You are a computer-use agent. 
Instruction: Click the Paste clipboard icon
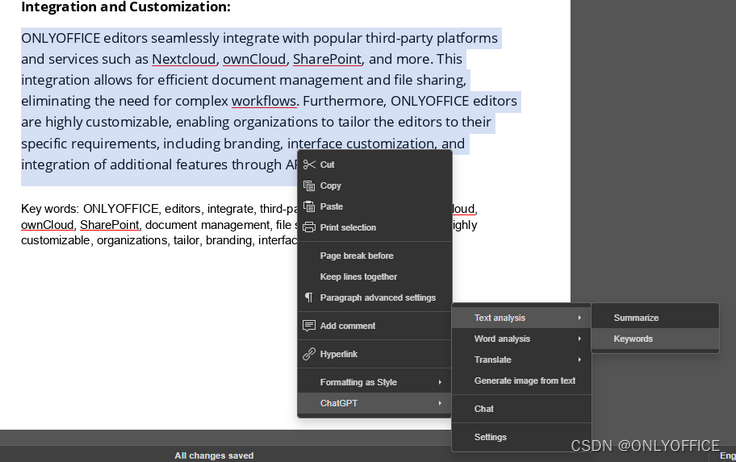(x=309, y=207)
